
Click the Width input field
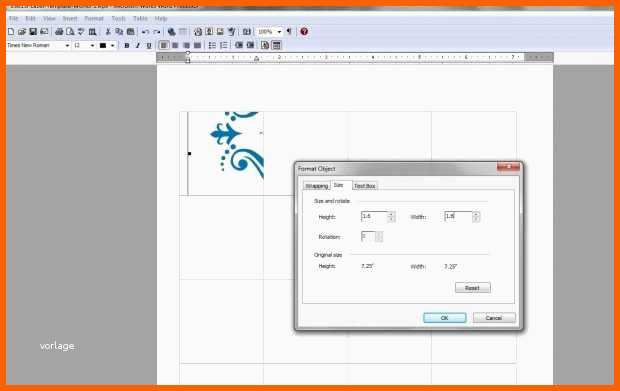click(x=458, y=216)
